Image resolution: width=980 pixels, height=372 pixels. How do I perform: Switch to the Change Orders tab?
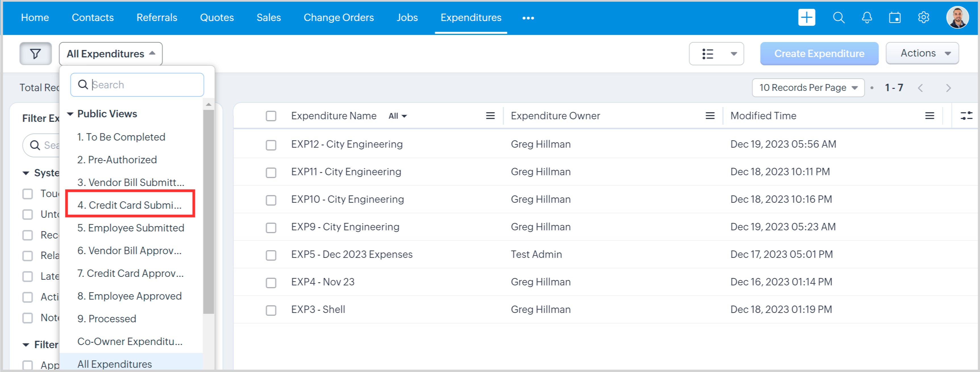338,18
